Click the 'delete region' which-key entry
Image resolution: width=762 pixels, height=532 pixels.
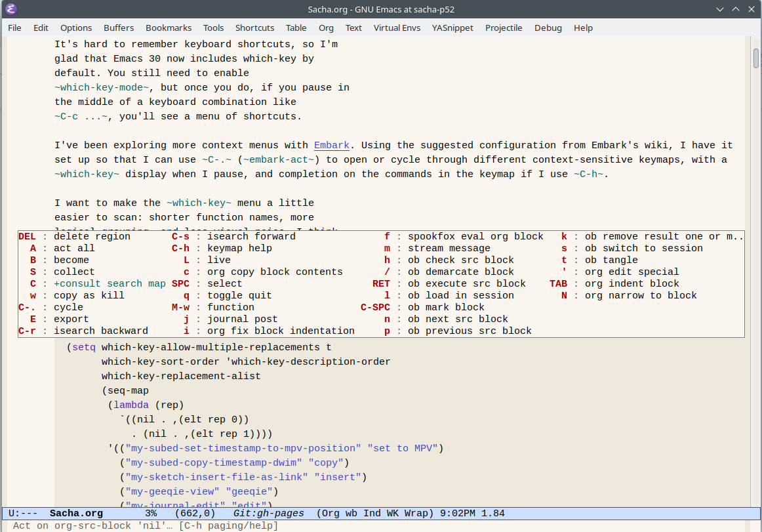pyautogui.click(x=92, y=236)
